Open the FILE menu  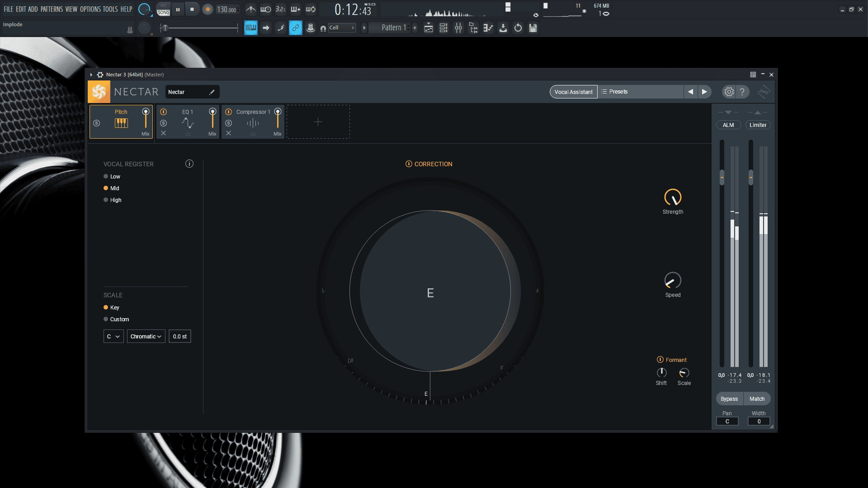click(8, 9)
